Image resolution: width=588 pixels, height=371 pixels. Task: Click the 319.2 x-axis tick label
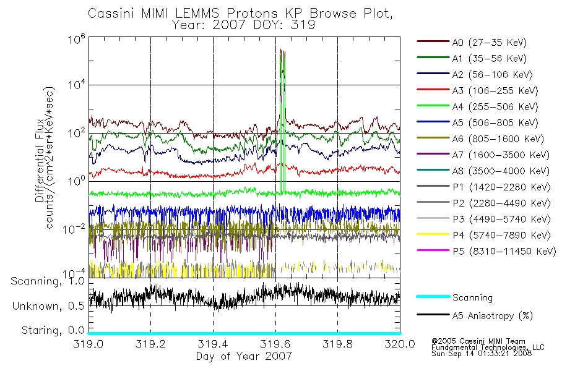coord(151,344)
